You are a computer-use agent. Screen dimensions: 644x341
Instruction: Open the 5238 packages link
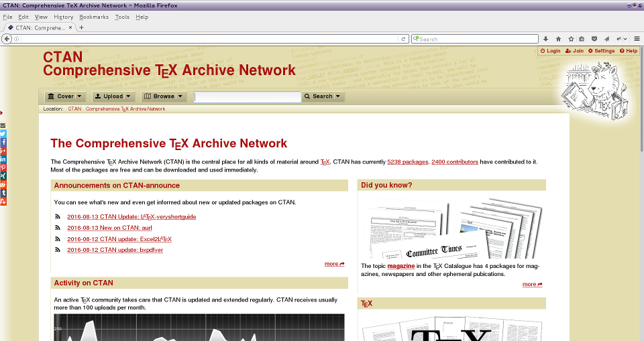[407, 161]
